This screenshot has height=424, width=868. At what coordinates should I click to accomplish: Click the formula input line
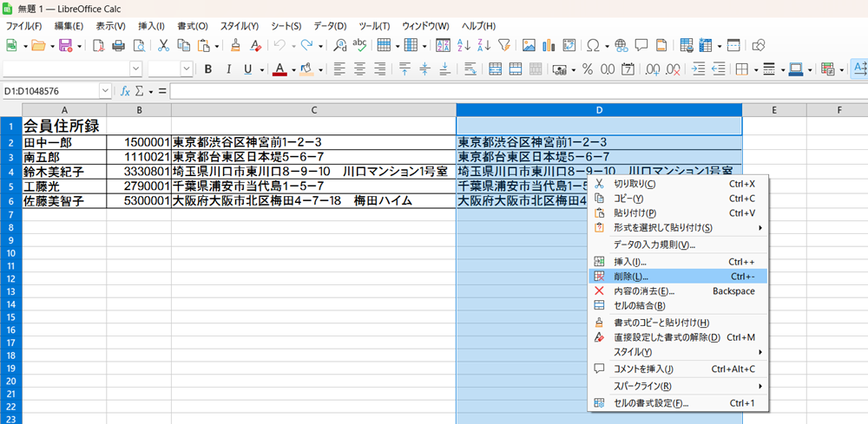[519, 91]
